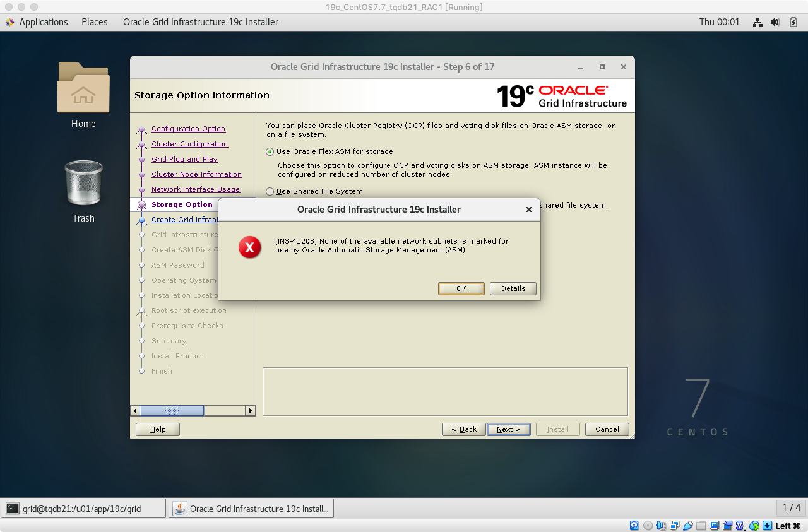This screenshot has width=808, height=532.
Task: Switch to Oracle Grid Infrastructure installer taskbar item
Action: [x=251, y=508]
